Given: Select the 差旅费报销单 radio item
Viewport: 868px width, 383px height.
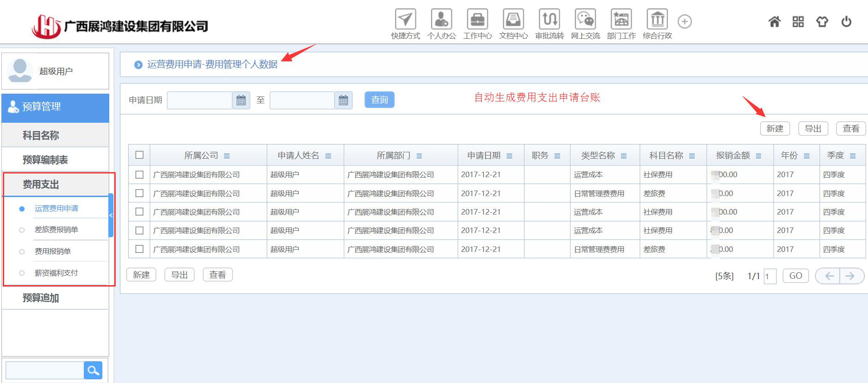Looking at the screenshot, I should point(22,230).
